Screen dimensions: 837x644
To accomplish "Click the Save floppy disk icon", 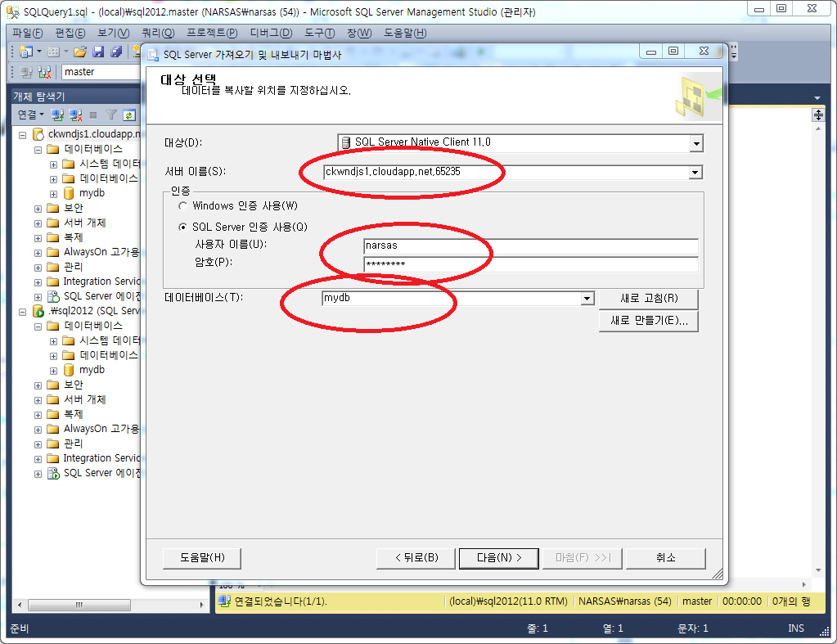I will coord(98,52).
